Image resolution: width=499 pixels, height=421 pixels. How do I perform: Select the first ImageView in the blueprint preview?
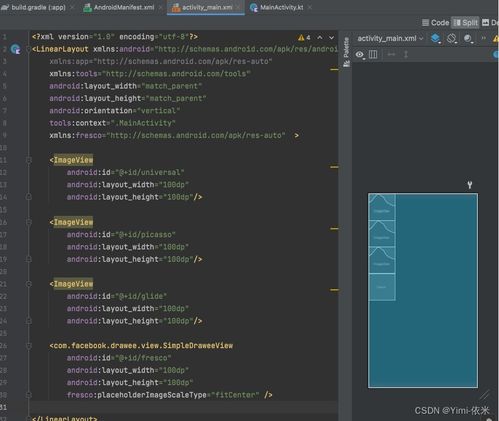[382, 207]
